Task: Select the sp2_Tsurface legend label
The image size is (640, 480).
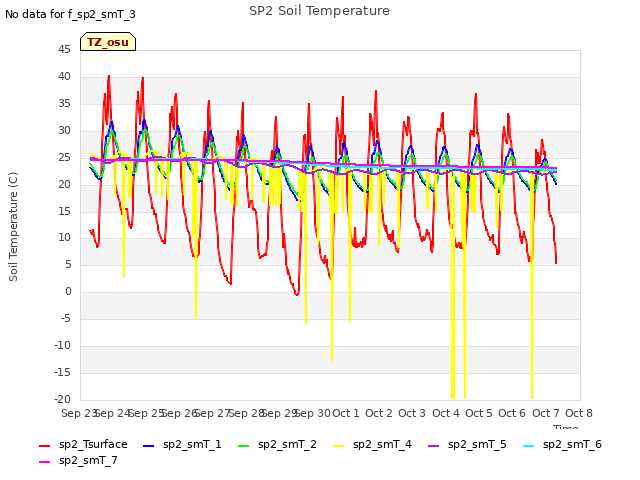Action: coord(93,444)
